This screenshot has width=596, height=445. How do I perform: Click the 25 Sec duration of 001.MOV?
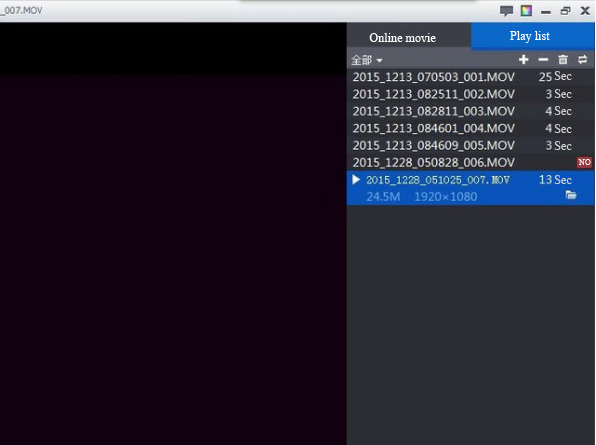coord(555,76)
